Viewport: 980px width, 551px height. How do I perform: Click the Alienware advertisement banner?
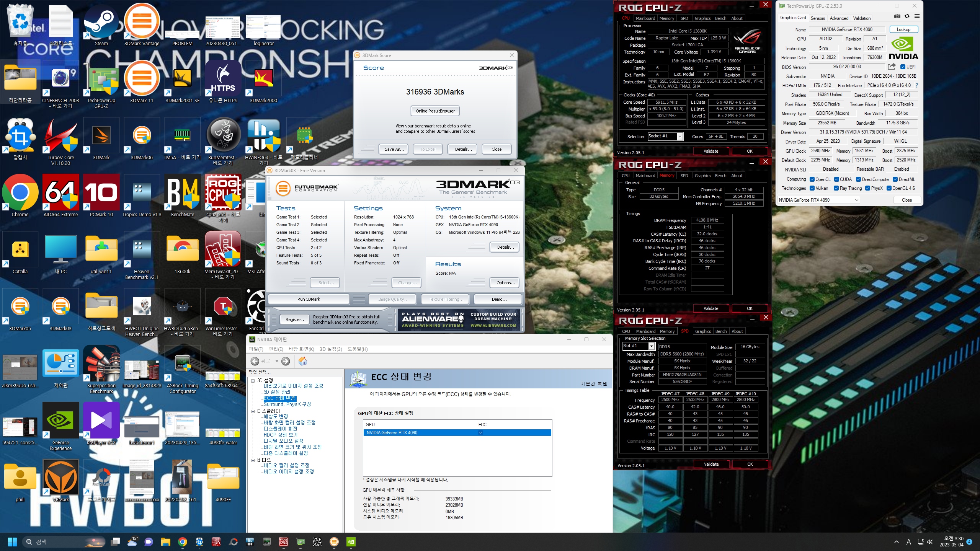click(459, 320)
